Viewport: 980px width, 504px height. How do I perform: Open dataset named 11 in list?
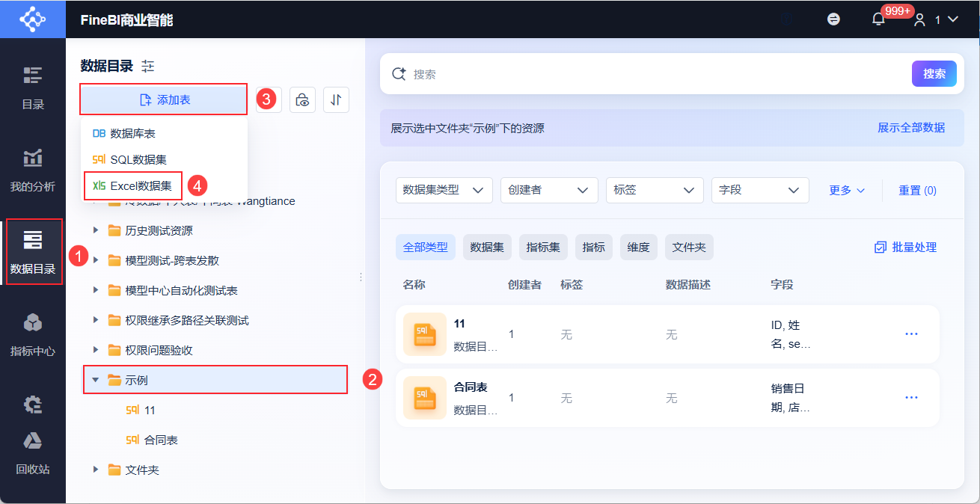pyautogui.click(x=459, y=324)
